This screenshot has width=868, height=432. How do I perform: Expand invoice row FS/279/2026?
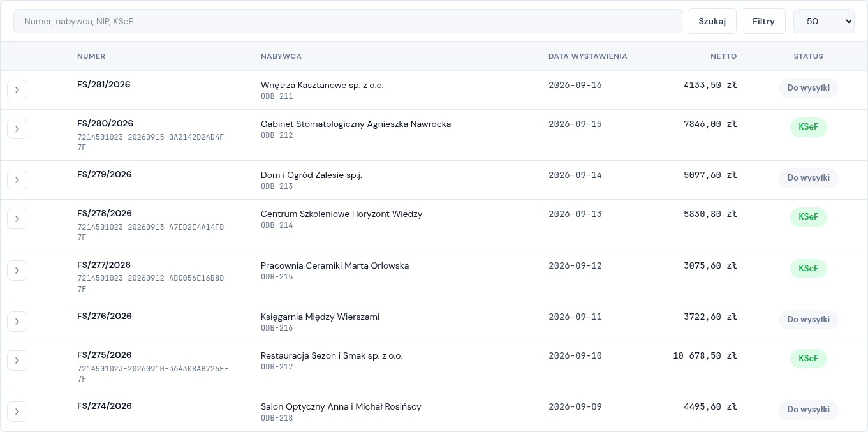click(x=17, y=180)
